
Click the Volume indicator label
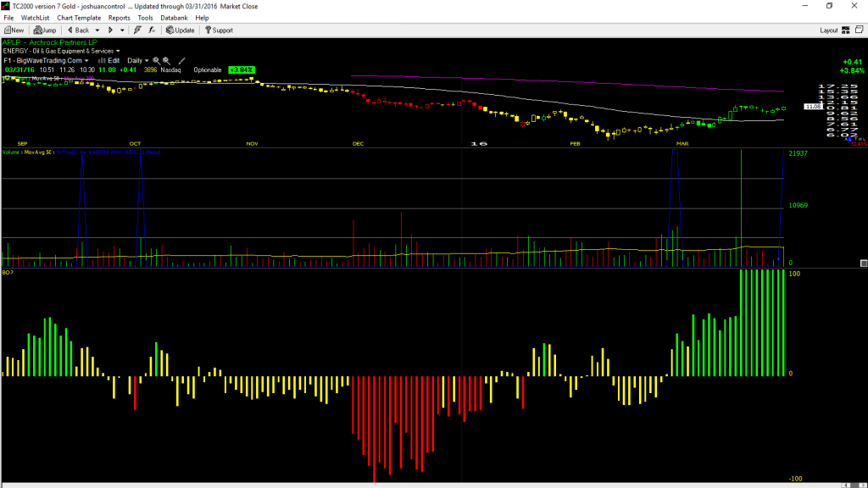click(12, 152)
